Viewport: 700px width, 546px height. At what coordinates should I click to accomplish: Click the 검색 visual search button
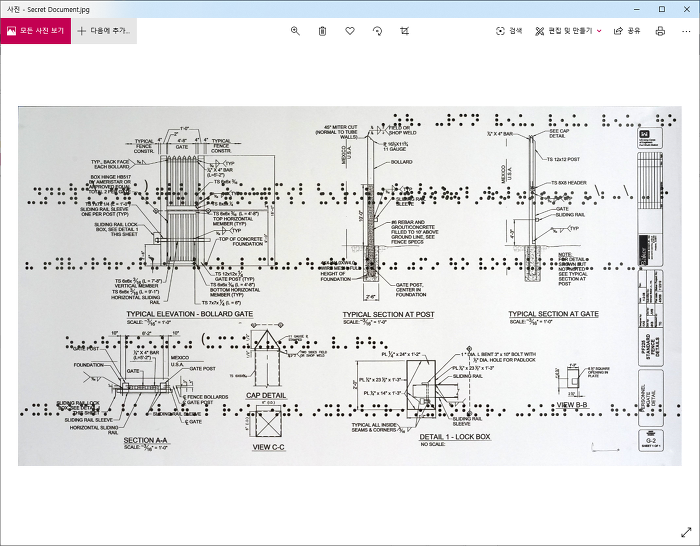[509, 31]
